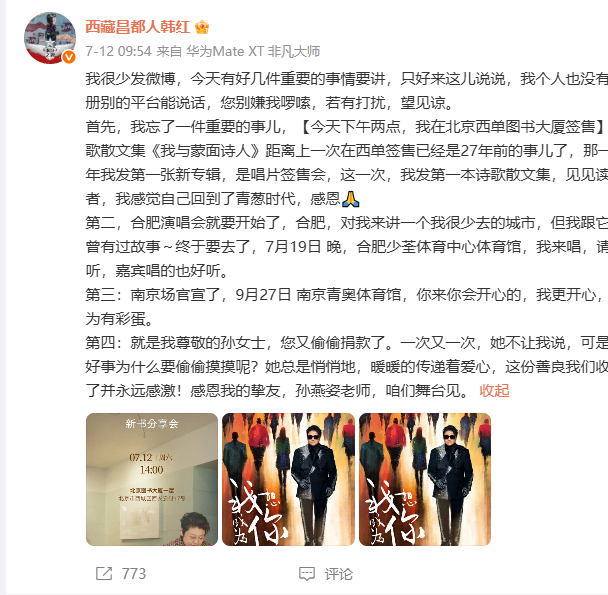Click the 评论 label to comment

tap(339, 574)
